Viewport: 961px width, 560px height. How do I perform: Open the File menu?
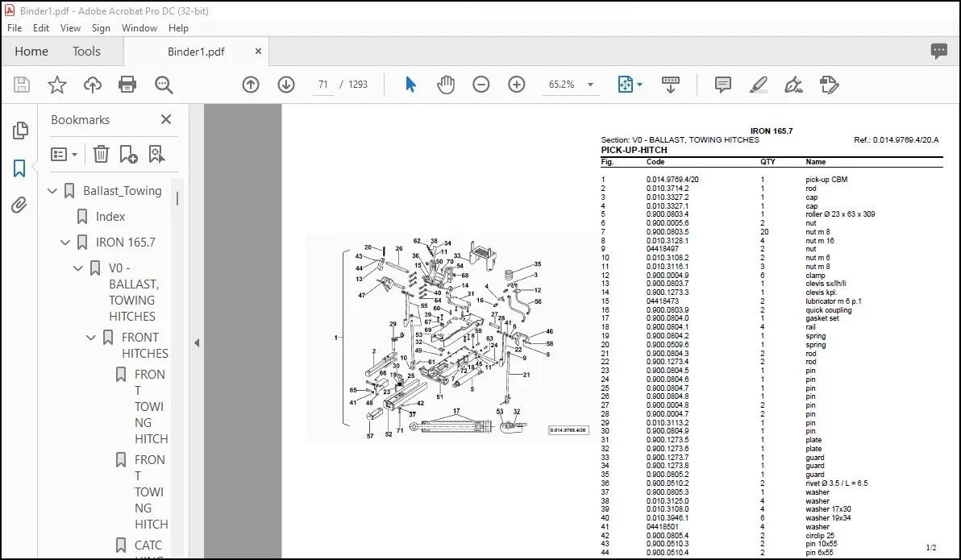coord(15,28)
